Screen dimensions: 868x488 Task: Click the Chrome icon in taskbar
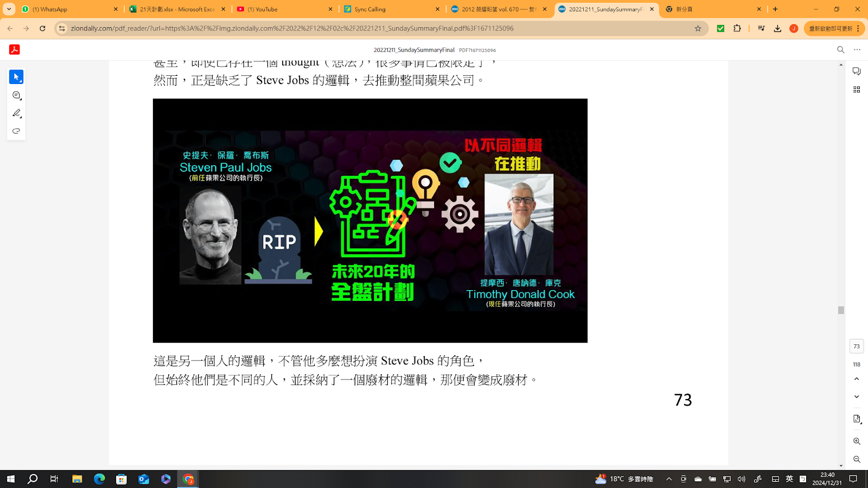pyautogui.click(x=188, y=479)
